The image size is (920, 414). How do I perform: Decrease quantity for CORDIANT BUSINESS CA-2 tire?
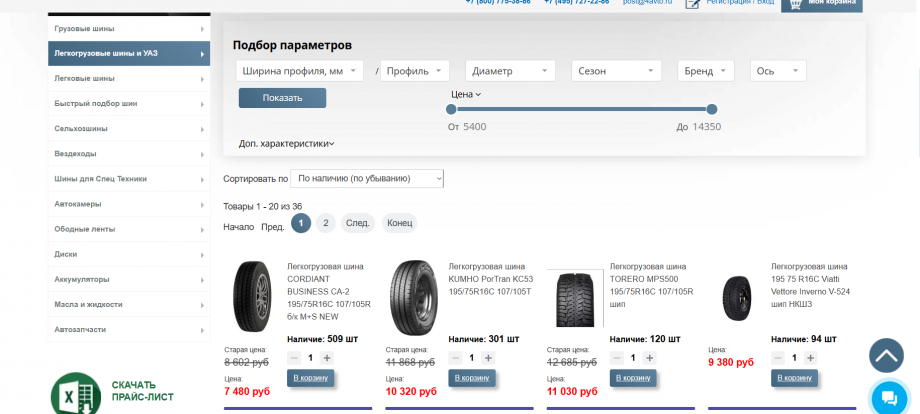pyautogui.click(x=295, y=358)
